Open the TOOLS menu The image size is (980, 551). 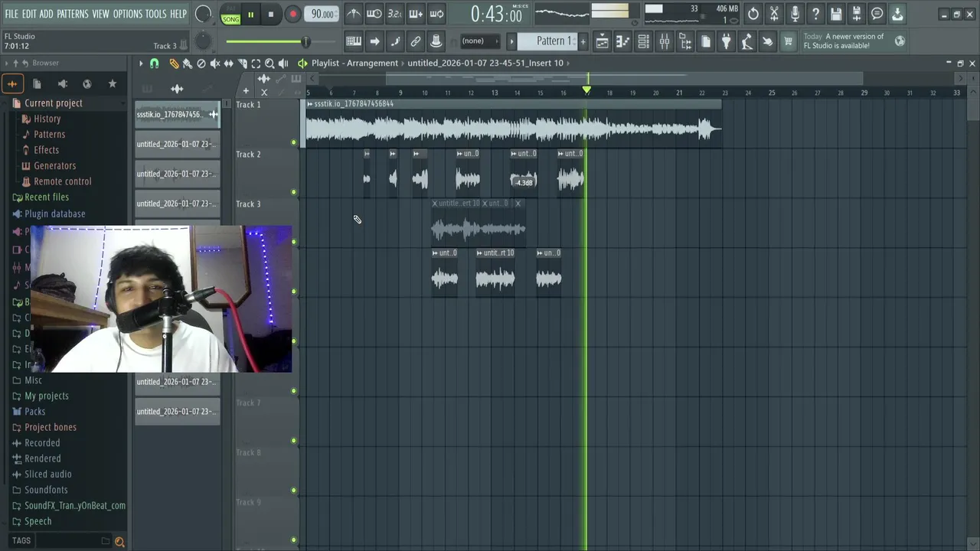(x=156, y=14)
